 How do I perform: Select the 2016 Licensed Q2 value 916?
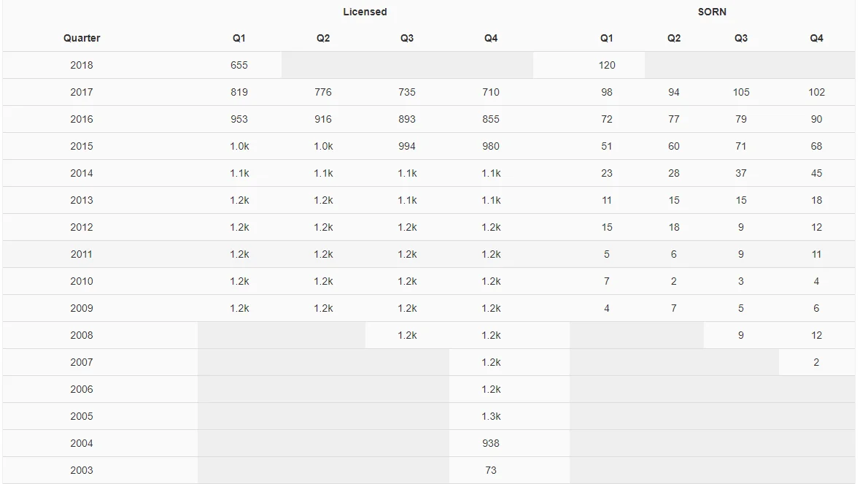[x=323, y=120]
